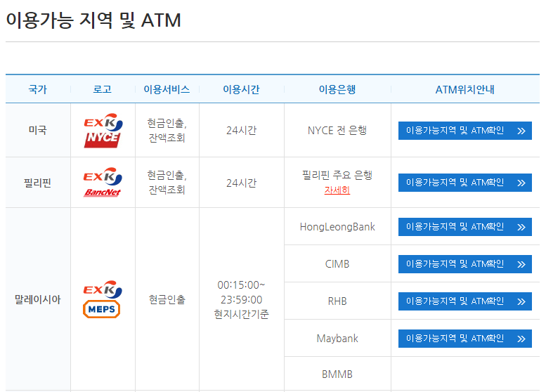
Task: Select the 이용시간 column header
Action: [x=241, y=89]
